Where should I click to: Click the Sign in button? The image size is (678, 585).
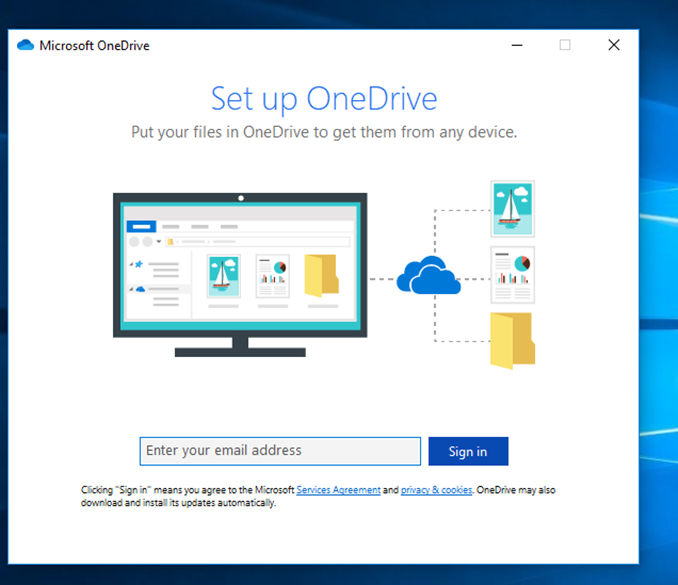468,451
